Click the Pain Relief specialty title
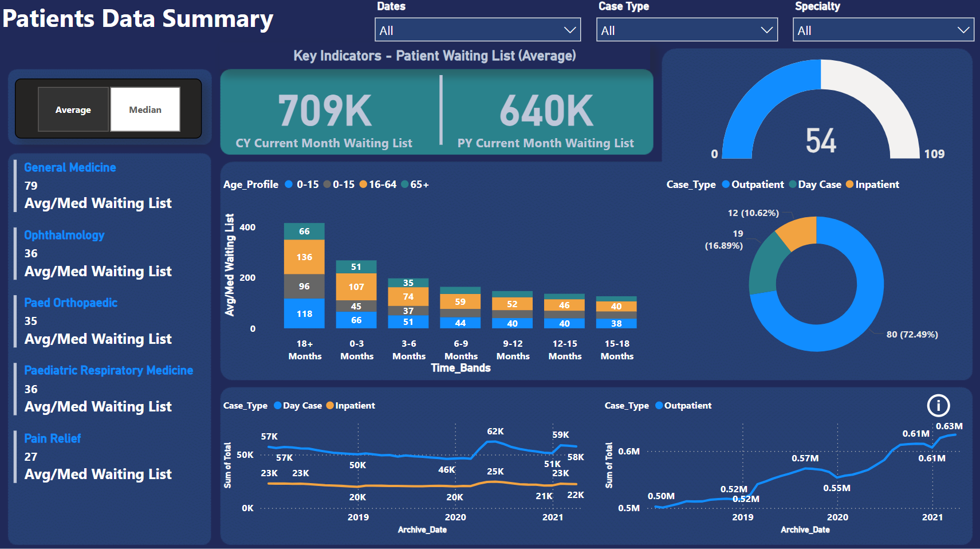Image resolution: width=980 pixels, height=549 pixels. [53, 438]
